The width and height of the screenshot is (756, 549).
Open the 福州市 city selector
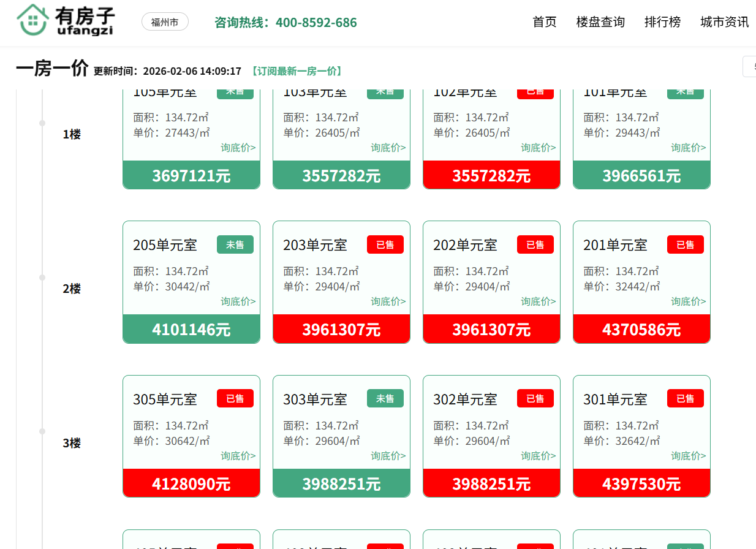tap(165, 22)
